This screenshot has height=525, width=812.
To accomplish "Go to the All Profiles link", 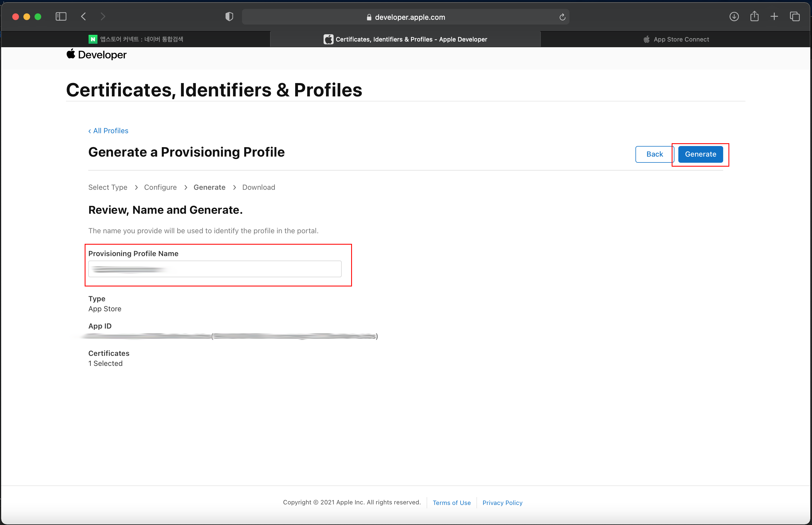I will click(108, 131).
